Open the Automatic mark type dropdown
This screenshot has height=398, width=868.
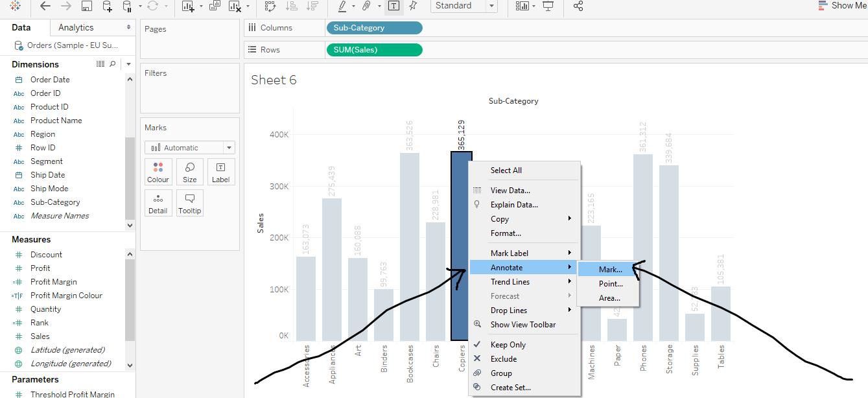tap(189, 148)
